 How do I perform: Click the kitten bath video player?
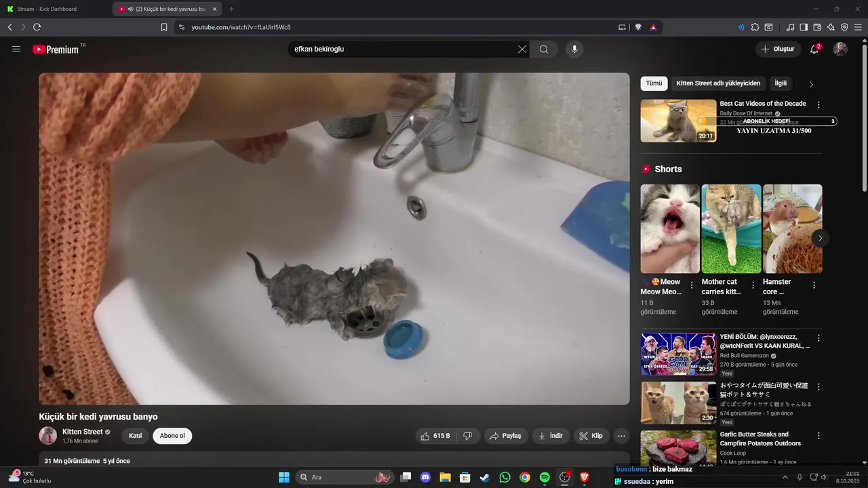(x=334, y=239)
